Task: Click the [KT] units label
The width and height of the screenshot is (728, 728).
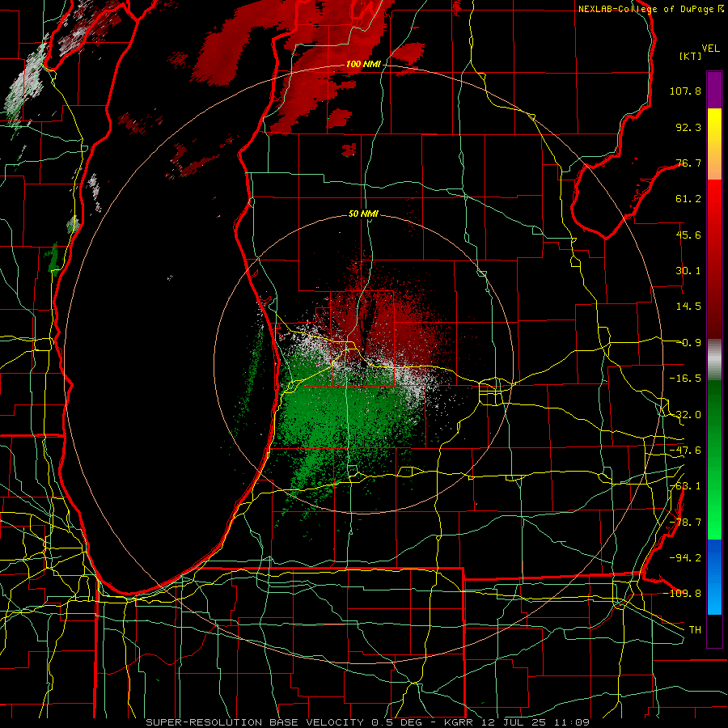Action: 691,56
